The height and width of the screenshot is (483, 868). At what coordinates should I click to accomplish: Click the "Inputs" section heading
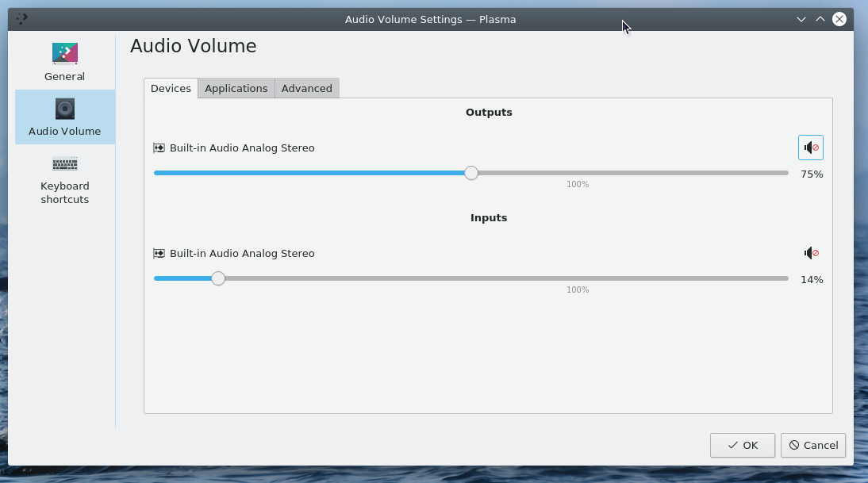[x=489, y=218]
